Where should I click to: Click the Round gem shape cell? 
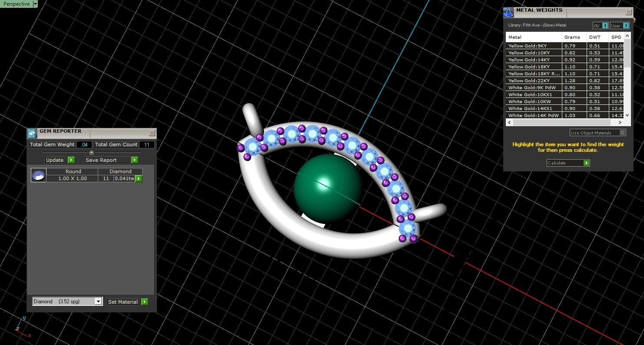[73, 171]
